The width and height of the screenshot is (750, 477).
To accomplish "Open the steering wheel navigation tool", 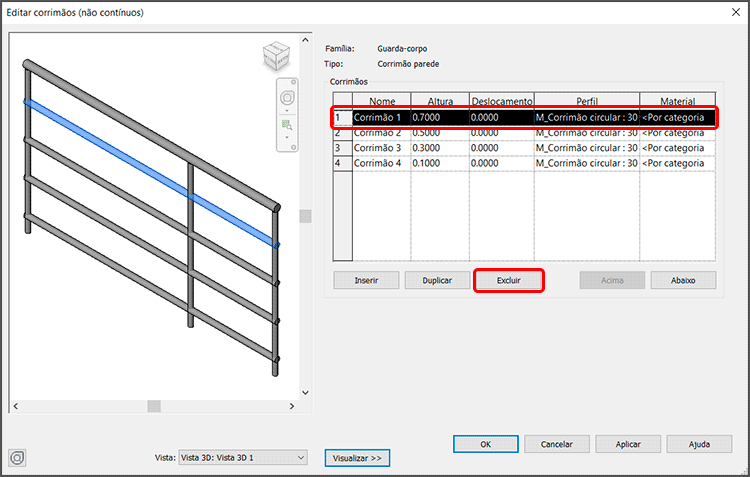I will pyautogui.click(x=286, y=97).
